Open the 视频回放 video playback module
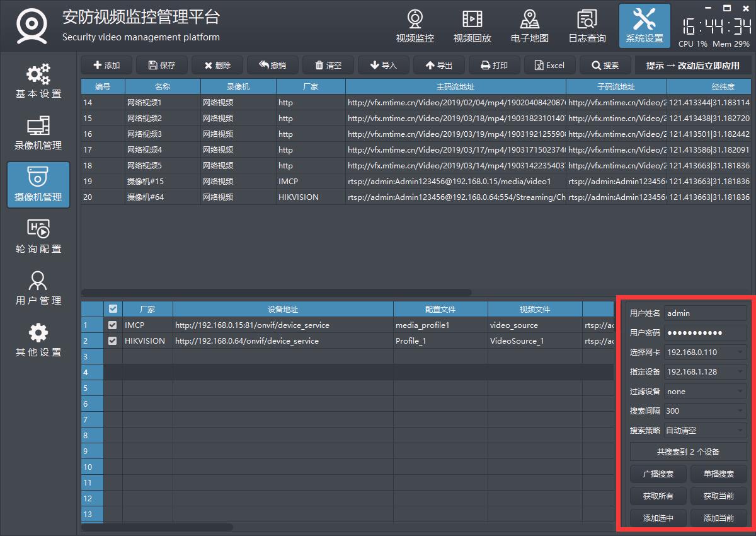Viewport: 756px width, 536px height. tap(472, 26)
